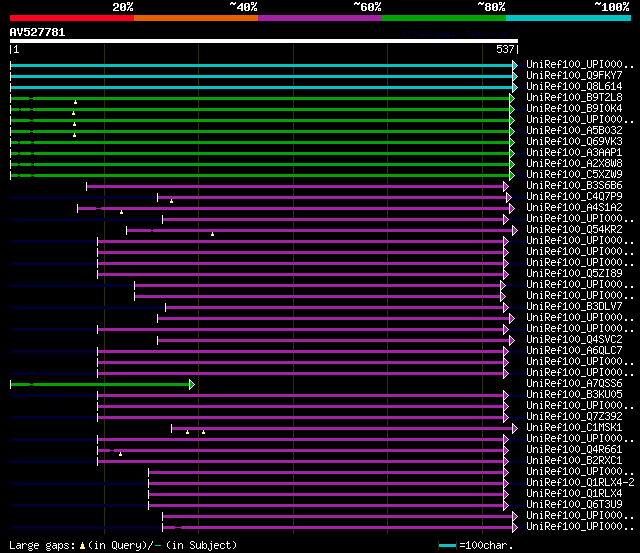Click the cyan ~100% identity legend segment
640x553 pixels.
569,18
